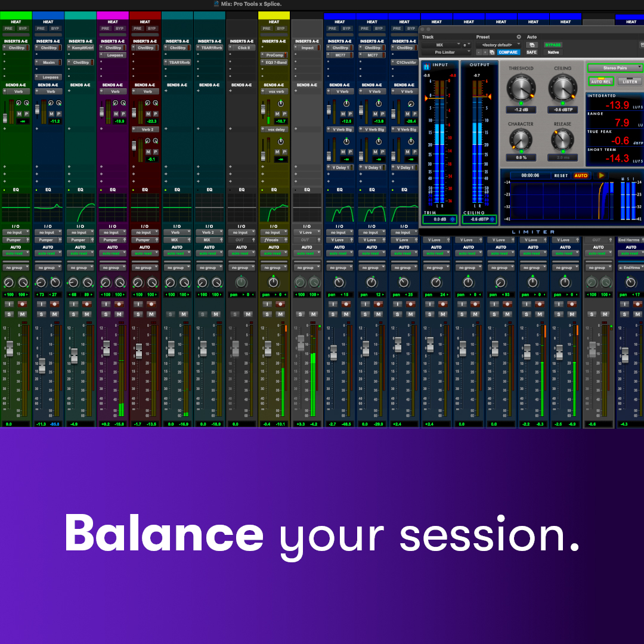Click the THRESHOLD knob
The height and width of the screenshot is (644, 644).
click(x=521, y=88)
